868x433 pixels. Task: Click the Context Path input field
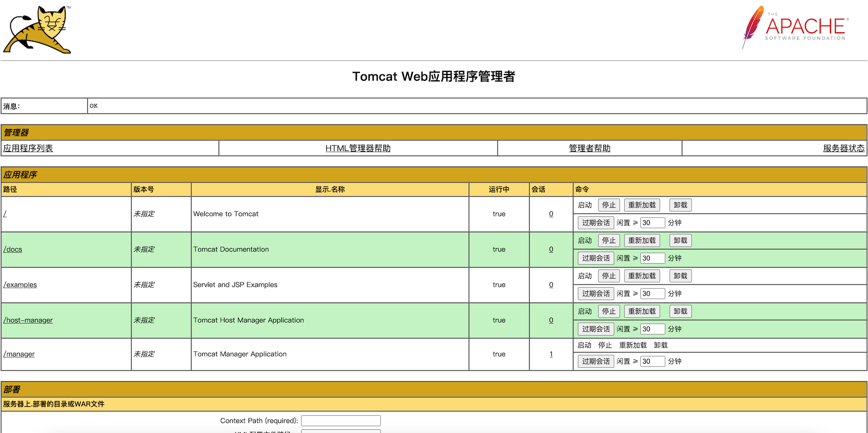tap(341, 421)
